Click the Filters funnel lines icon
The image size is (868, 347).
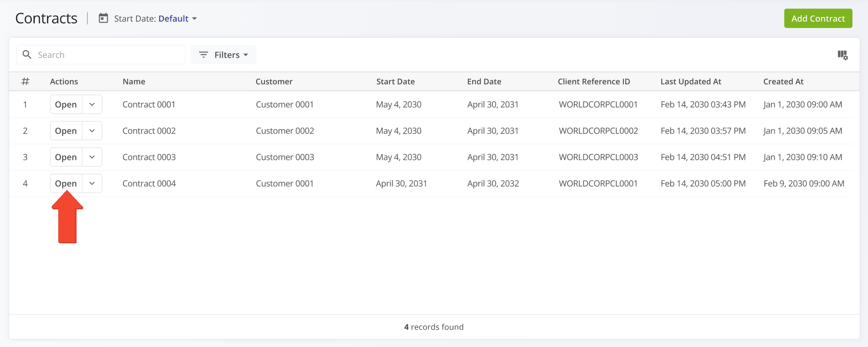pyautogui.click(x=203, y=55)
